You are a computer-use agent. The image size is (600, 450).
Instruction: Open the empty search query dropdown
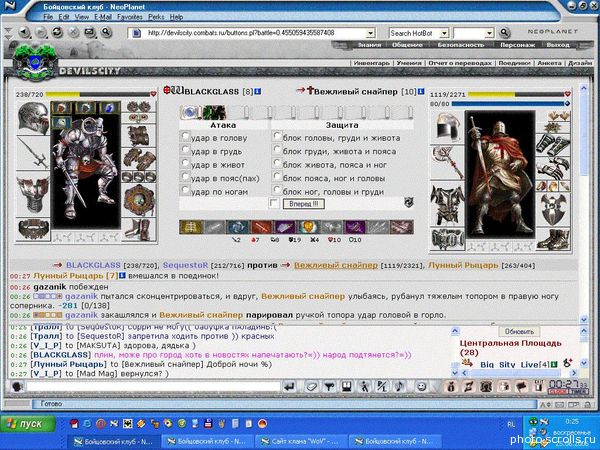[x=489, y=33]
